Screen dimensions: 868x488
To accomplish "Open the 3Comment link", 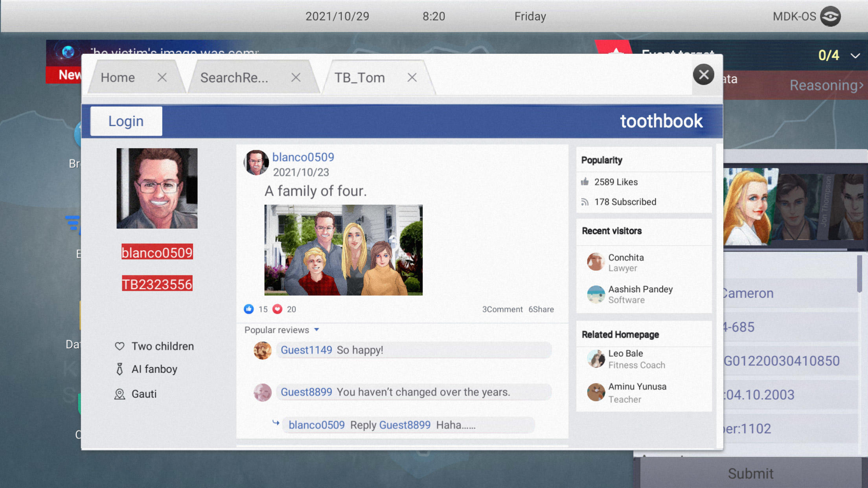I will (502, 309).
